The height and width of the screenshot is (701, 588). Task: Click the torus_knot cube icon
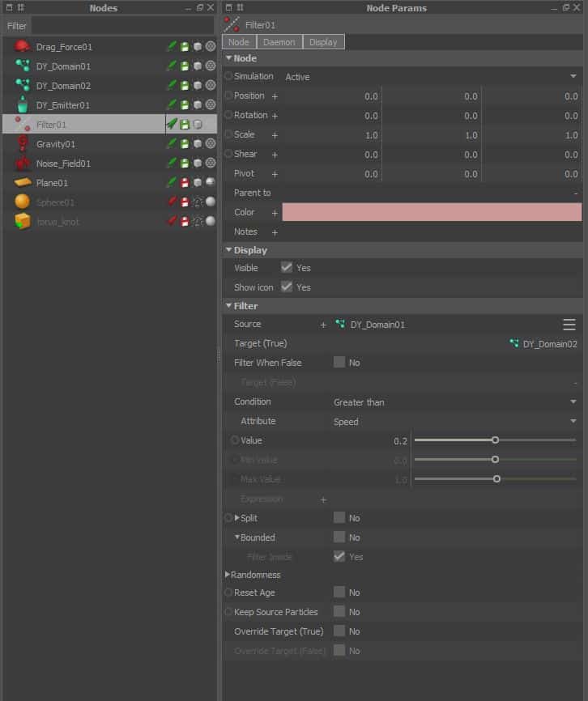22,222
